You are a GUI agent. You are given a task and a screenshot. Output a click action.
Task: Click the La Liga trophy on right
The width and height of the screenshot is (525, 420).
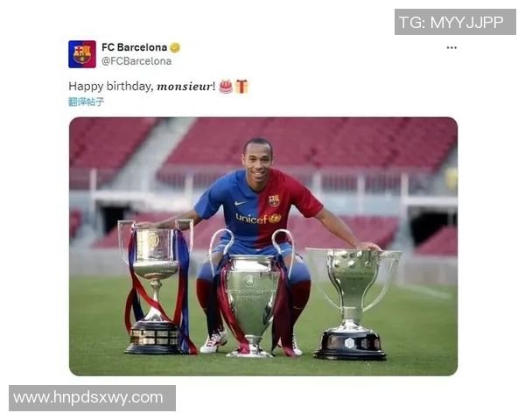point(353,304)
